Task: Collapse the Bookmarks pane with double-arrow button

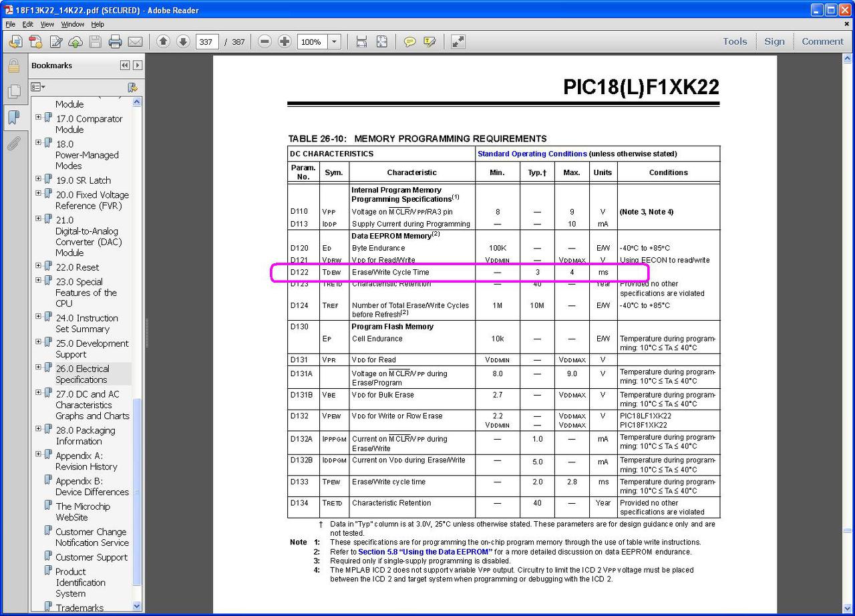Action: 125,65
